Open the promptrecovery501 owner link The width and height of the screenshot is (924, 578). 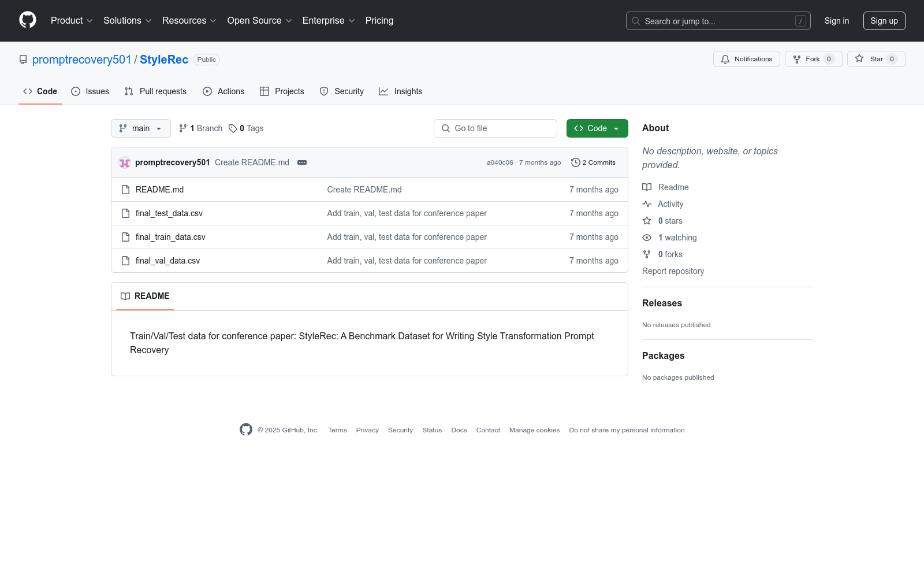[x=82, y=60]
